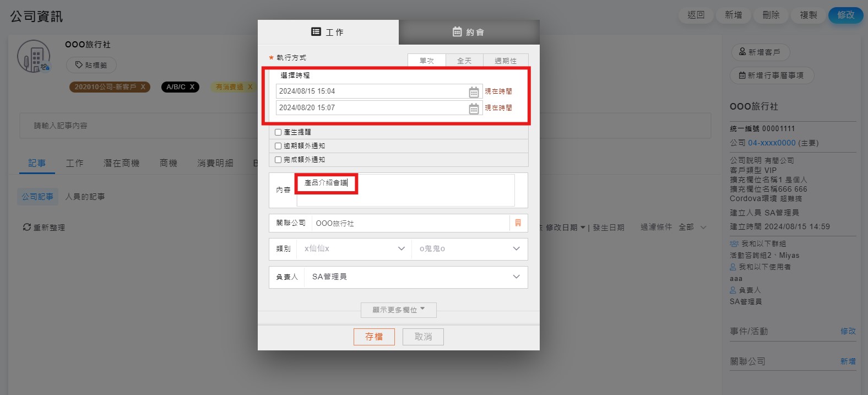Viewport: 868px width, 395px height.
Task: Open the x仙仙x category dropdown
Action: (x=354, y=249)
